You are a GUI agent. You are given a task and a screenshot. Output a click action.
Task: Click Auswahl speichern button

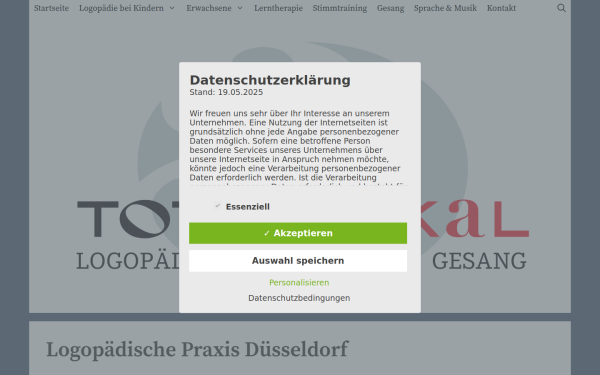coord(298,261)
